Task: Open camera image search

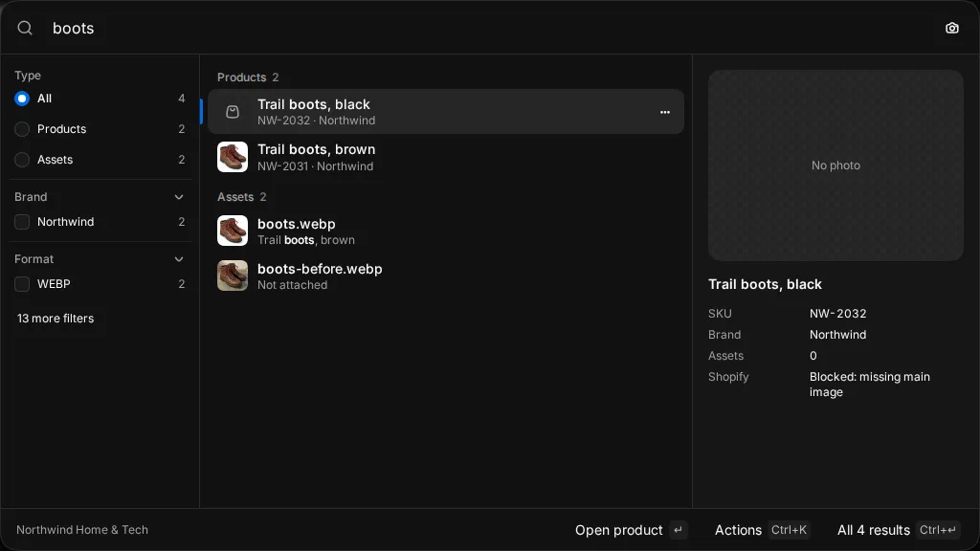Action: pos(952,28)
